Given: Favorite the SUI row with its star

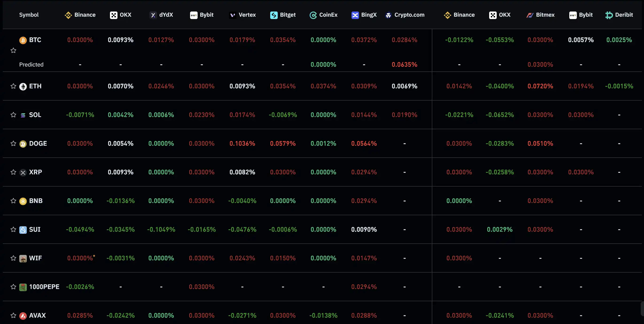Looking at the screenshot, I should point(13,230).
